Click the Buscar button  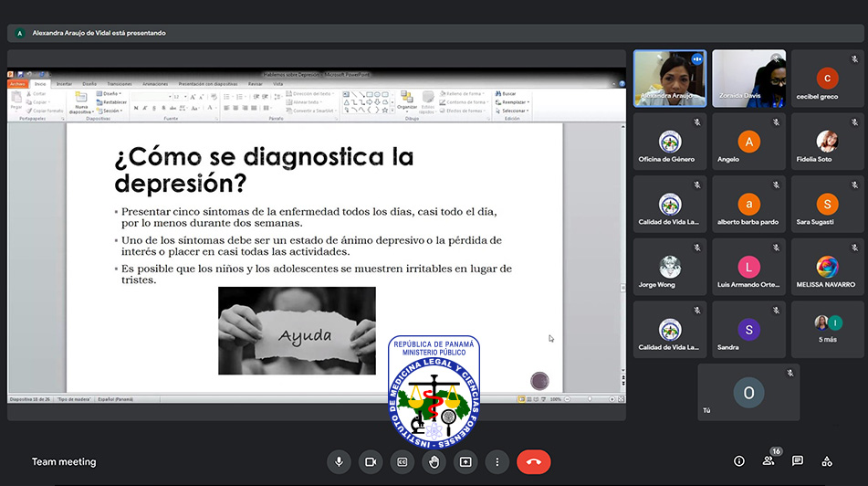coord(506,94)
